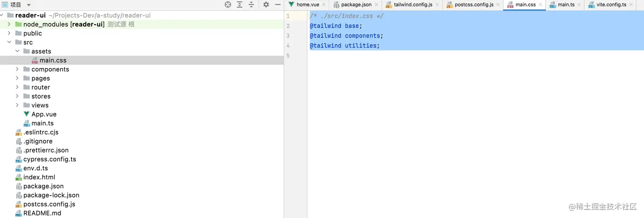Screen dimensions: 644x218
Task: Expand the views folder
Action: click(x=17, y=105)
